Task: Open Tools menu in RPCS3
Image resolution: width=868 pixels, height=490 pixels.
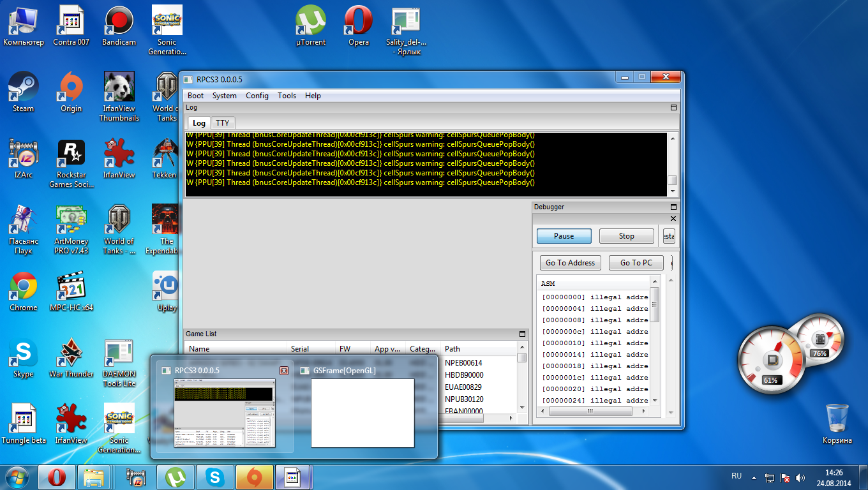Action: (287, 96)
